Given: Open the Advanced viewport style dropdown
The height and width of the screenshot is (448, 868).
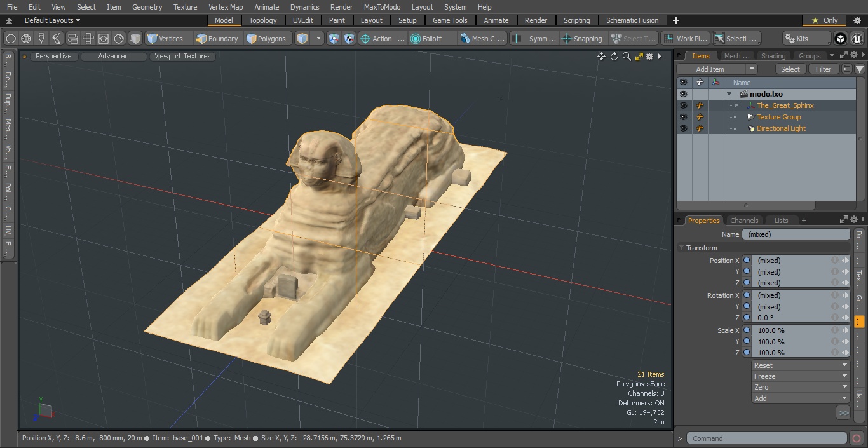Looking at the screenshot, I should pos(113,56).
